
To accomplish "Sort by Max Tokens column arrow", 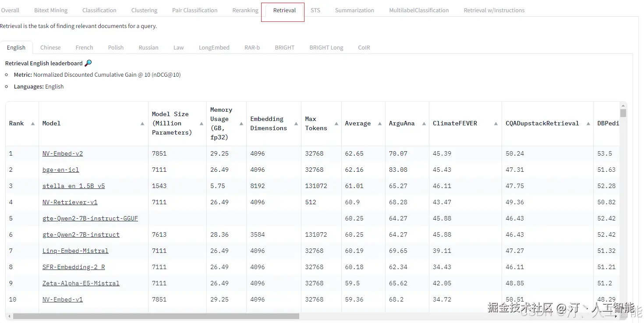I will point(336,124).
